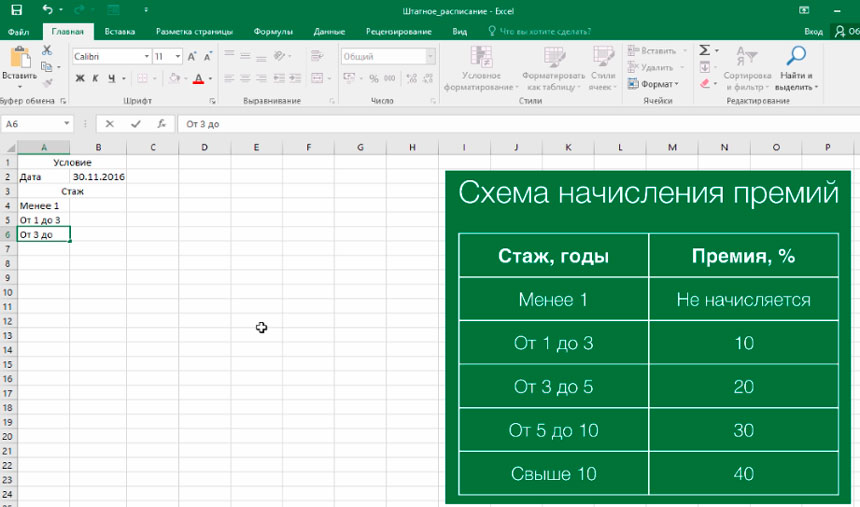The width and height of the screenshot is (860, 507).
Task: Open Сортировка и фильтр menu
Action: (x=747, y=69)
